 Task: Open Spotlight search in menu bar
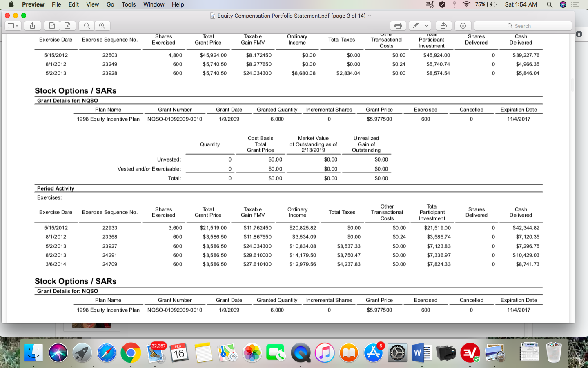(x=550, y=4)
